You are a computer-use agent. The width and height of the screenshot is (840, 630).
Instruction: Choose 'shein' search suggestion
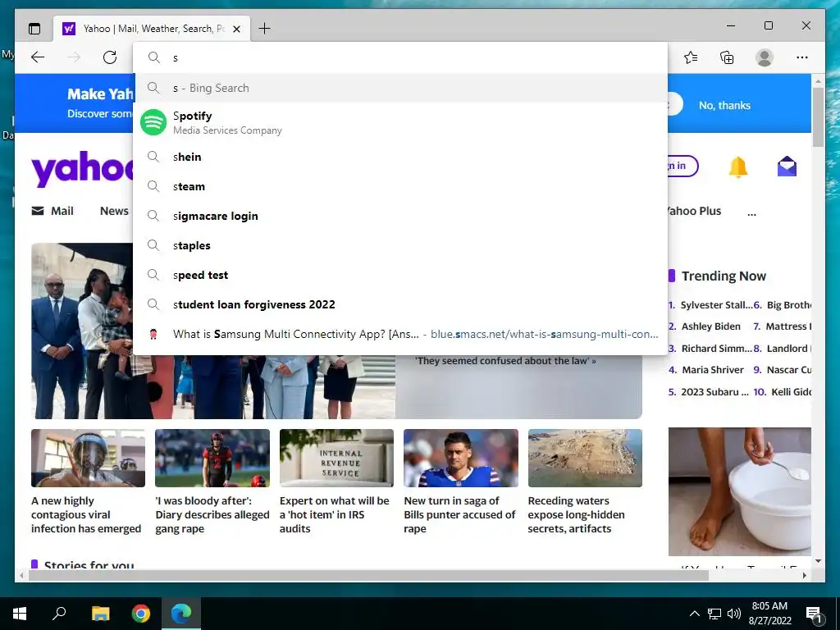tap(400, 157)
